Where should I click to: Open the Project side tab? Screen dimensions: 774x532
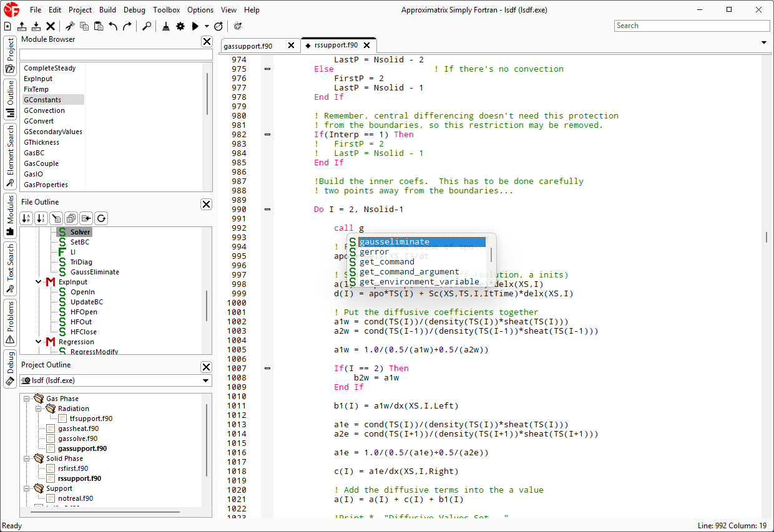point(10,57)
